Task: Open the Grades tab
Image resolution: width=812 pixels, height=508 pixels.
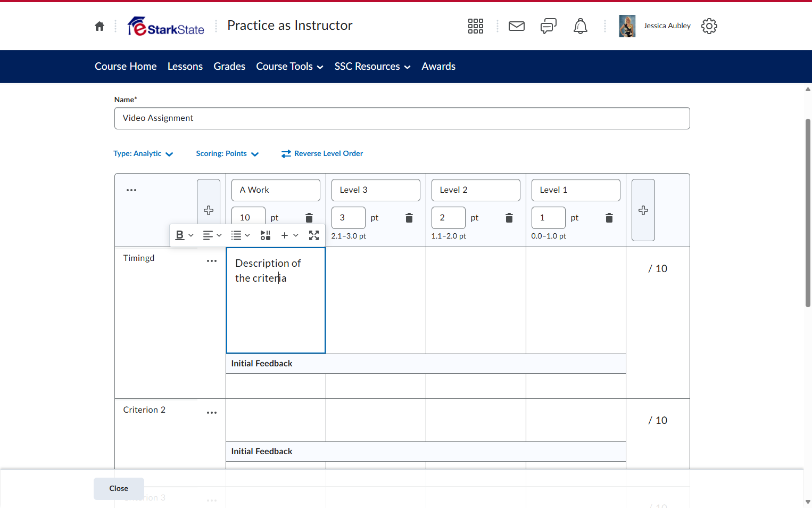Action: 229,67
